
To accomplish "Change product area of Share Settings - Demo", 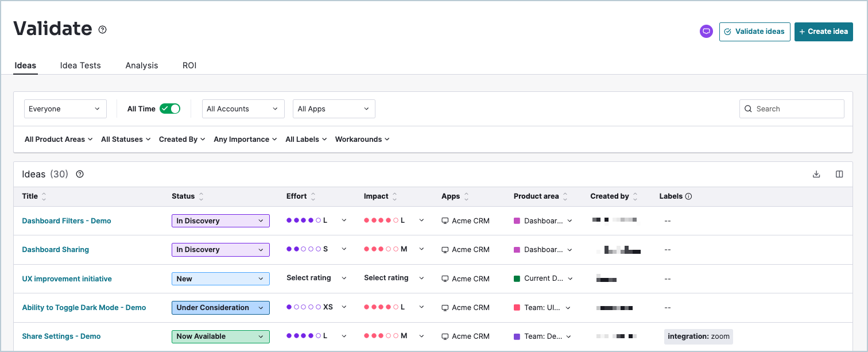I will click(543, 336).
